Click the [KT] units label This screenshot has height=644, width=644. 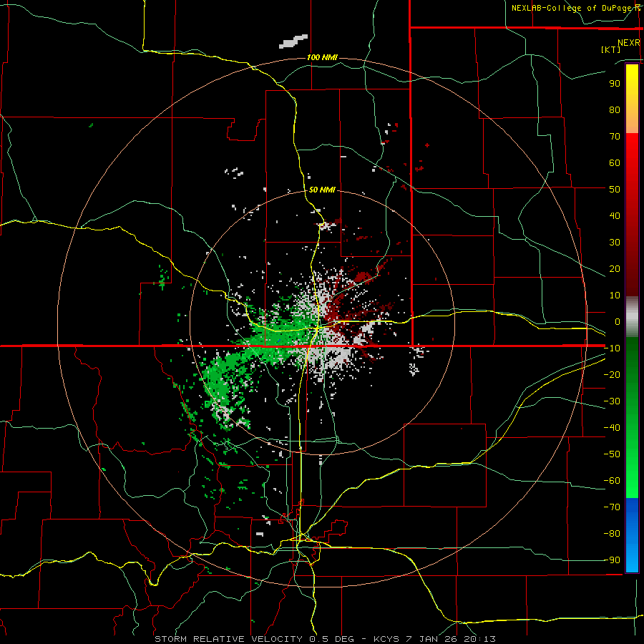pos(611,49)
